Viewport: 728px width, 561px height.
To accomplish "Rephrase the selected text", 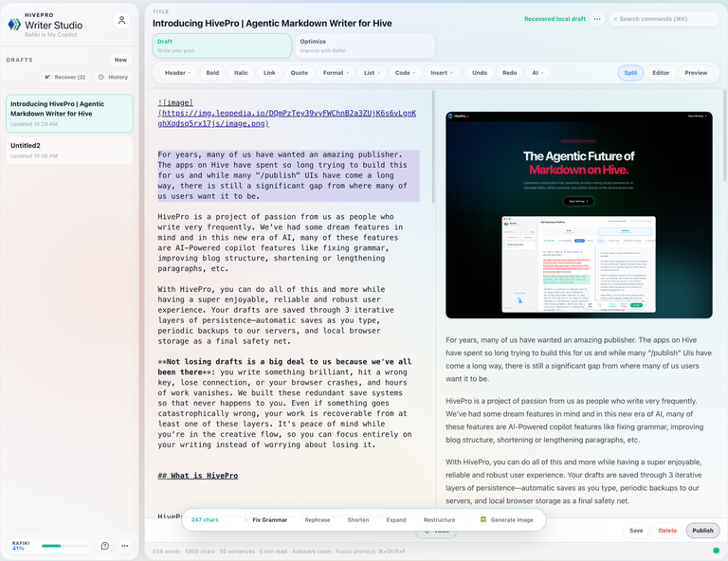I will (x=318, y=519).
